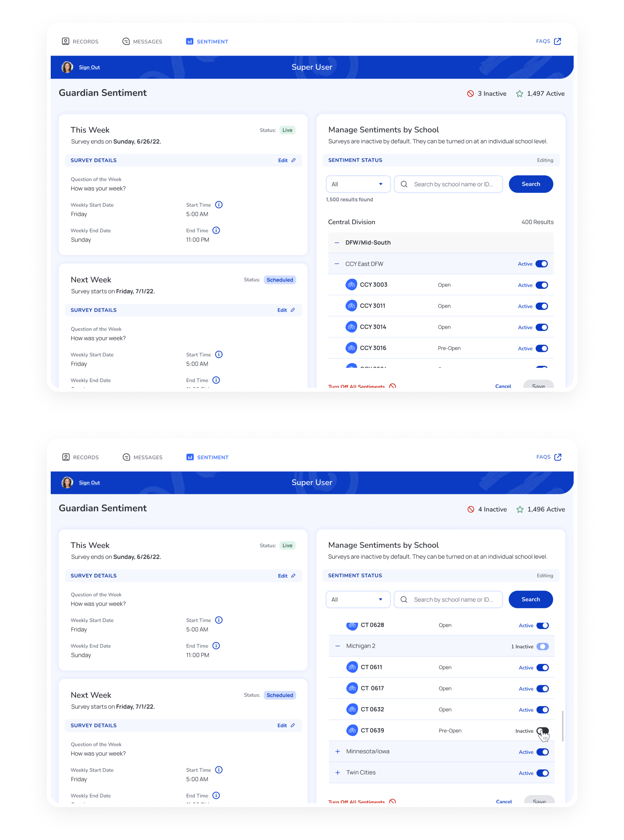Screen dimensions: 624x840
Task: Click school icon next to CCY 3014
Action: (351, 327)
